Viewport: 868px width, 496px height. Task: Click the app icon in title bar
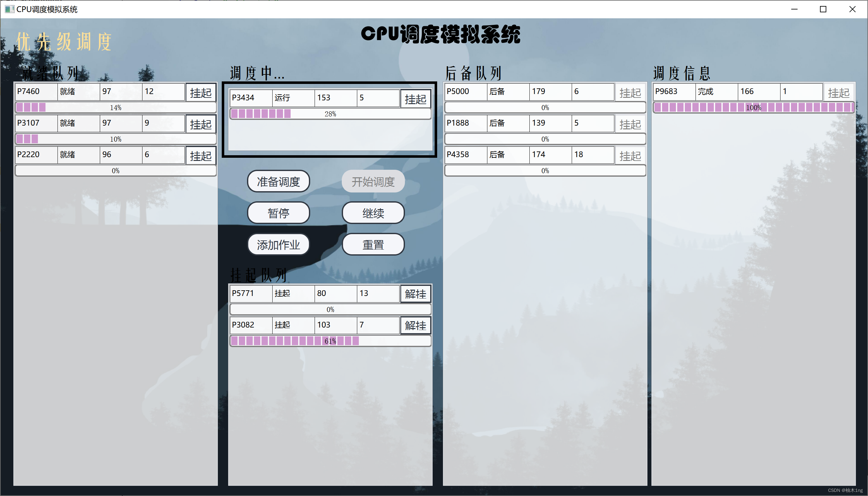[9, 9]
